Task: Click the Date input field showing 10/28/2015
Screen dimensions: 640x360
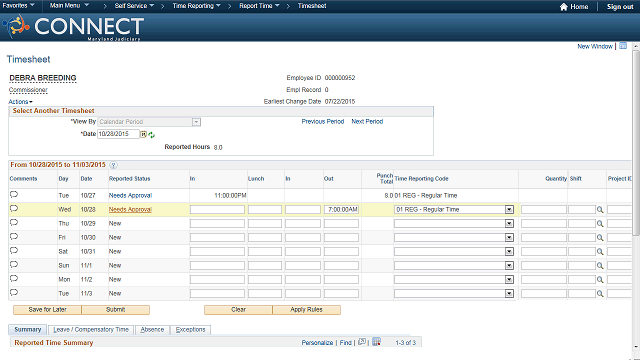Action: coord(118,134)
